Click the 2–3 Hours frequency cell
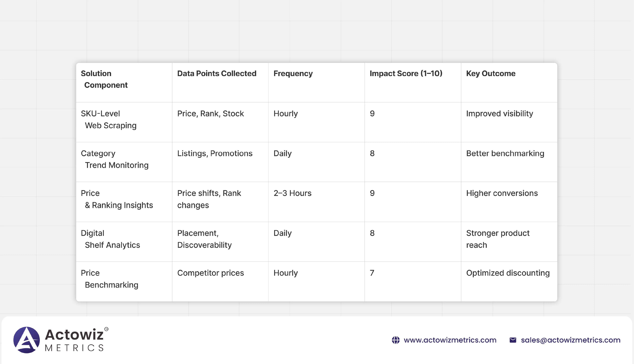Screen dimensions: 634x364 [x=292, y=193]
